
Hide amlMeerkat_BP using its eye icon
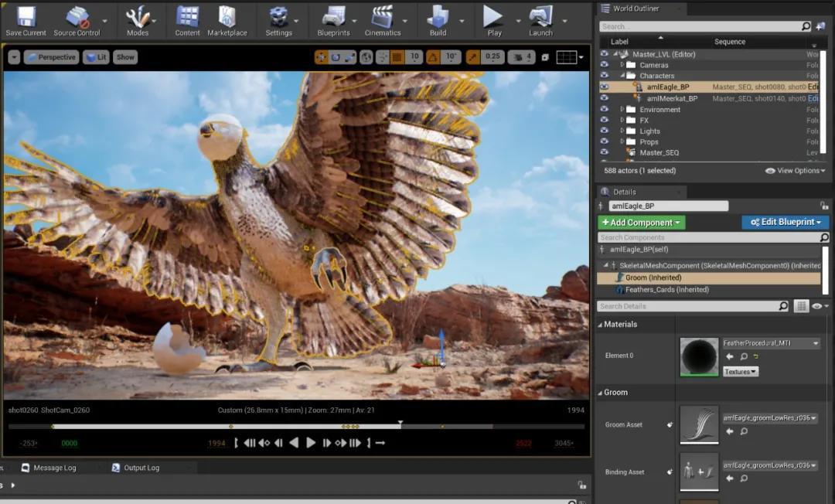point(604,97)
